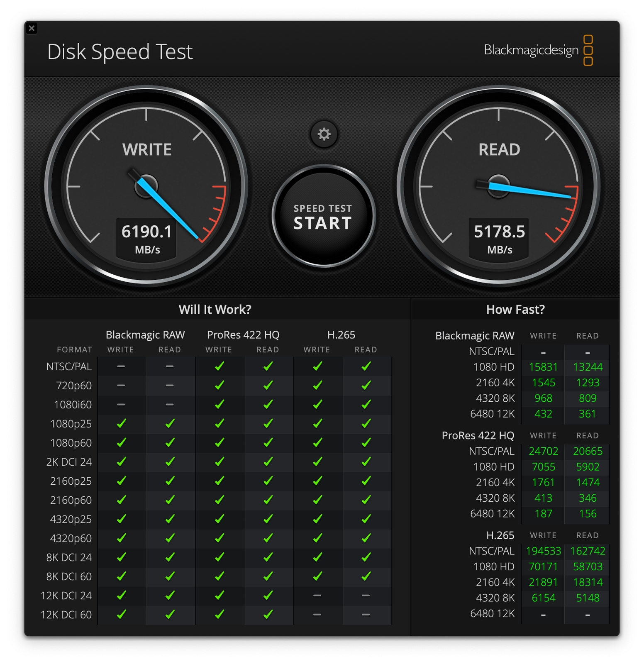Click the Blackmagic RAW read checkmark for 2160p60
The height and width of the screenshot is (664, 644).
pyautogui.click(x=170, y=500)
